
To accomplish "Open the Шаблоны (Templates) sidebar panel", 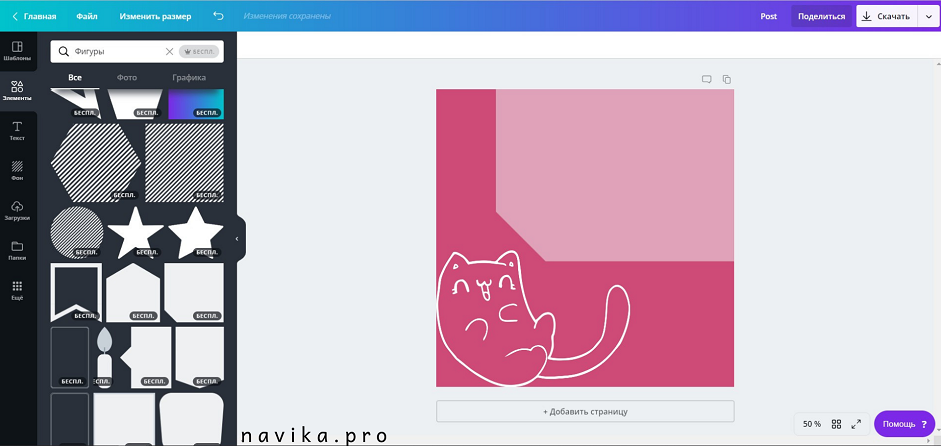I will (17, 51).
